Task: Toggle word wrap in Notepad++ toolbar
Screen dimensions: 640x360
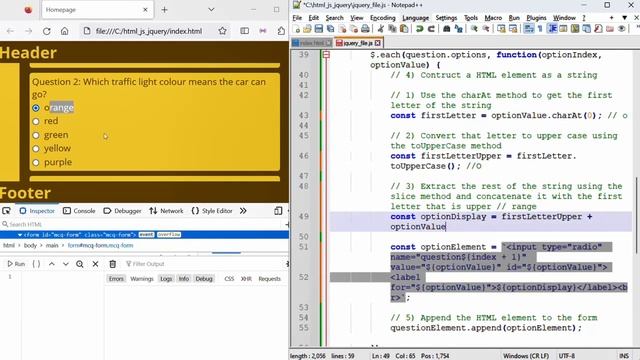Action: tap(529, 29)
